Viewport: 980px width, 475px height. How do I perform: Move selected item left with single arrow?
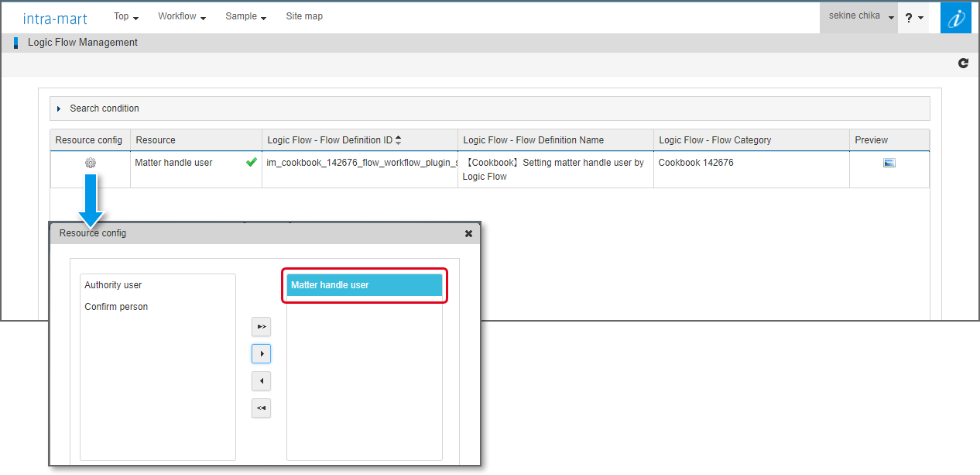[x=262, y=381]
